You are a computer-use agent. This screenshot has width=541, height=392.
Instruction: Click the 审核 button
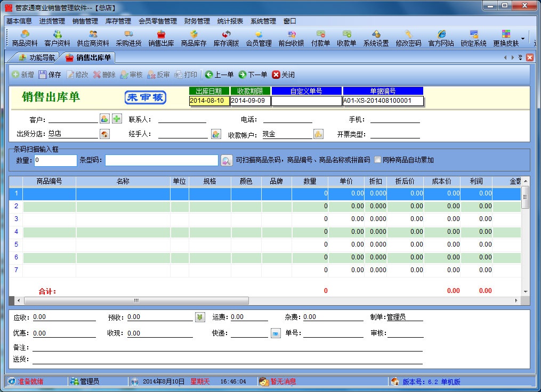[x=131, y=75]
